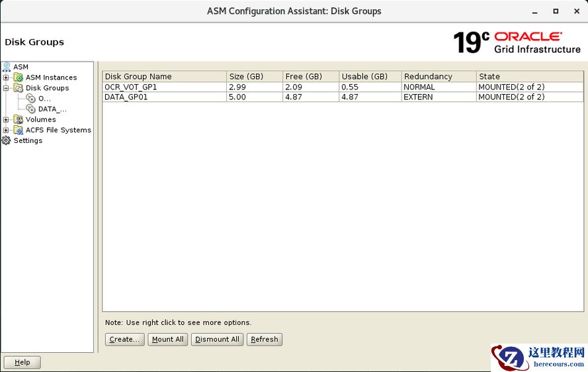Viewport: 588px width, 372px height.
Task: Click the Disk Groups folder icon
Action: [19, 88]
